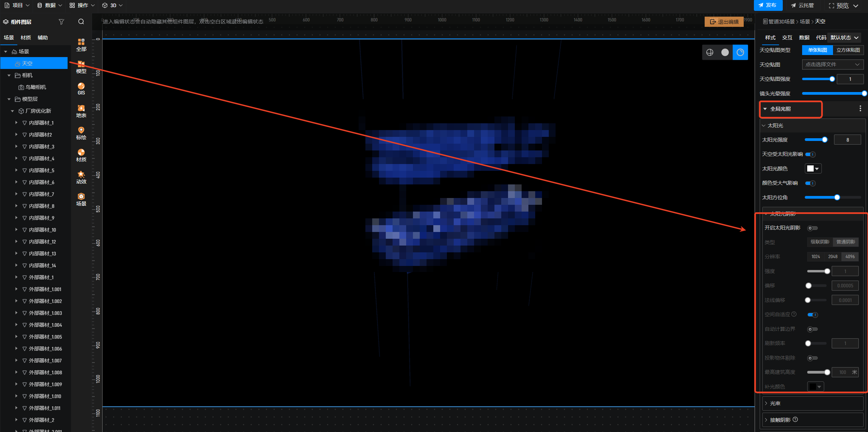Click the GIS category icon
868x432 pixels.
tap(81, 88)
